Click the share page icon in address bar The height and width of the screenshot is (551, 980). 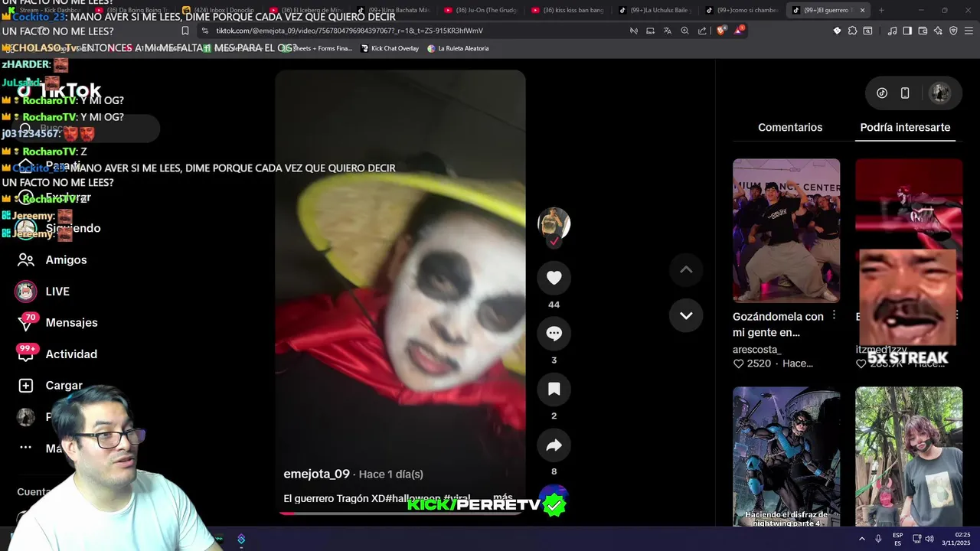point(702,31)
